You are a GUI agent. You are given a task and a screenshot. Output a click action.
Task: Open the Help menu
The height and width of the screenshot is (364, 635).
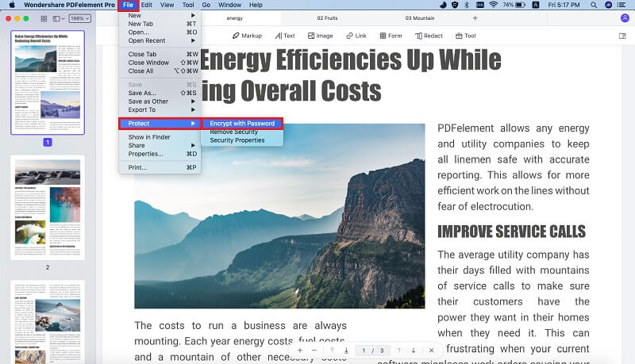click(256, 5)
